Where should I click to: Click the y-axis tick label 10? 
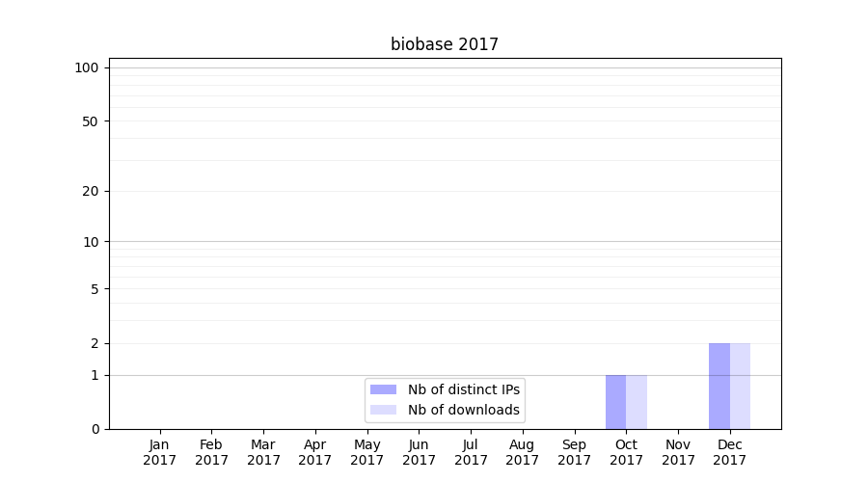pyautogui.click(x=91, y=242)
